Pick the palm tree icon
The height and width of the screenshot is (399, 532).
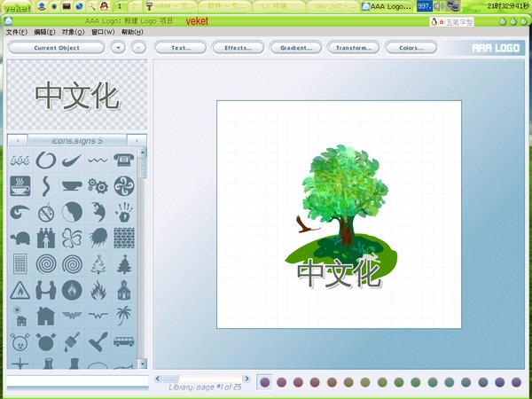tap(123, 315)
